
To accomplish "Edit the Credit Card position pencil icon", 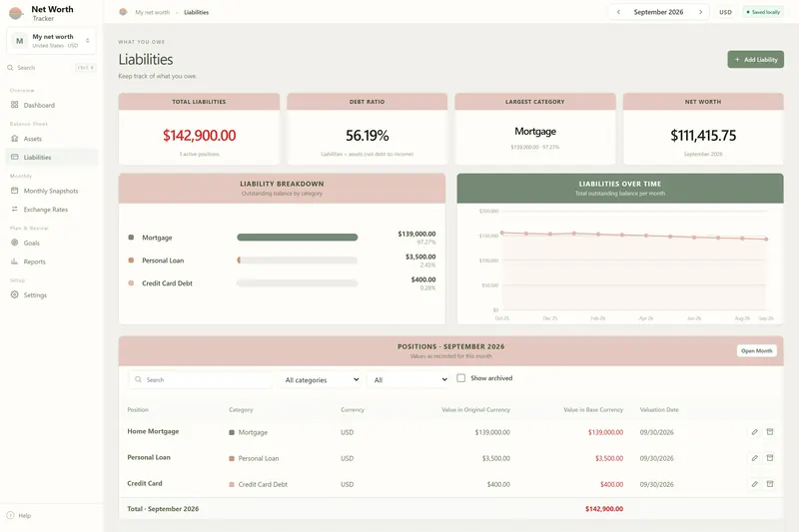I will coord(755,484).
